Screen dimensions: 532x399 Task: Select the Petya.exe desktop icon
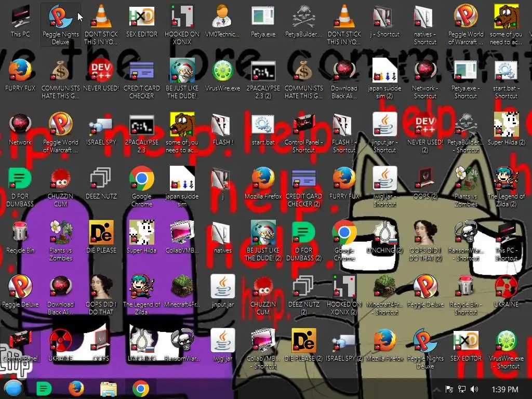coord(263,21)
